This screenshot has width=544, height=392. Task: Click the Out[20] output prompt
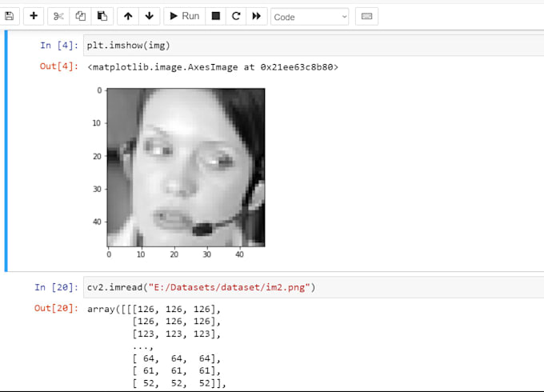[56, 308]
